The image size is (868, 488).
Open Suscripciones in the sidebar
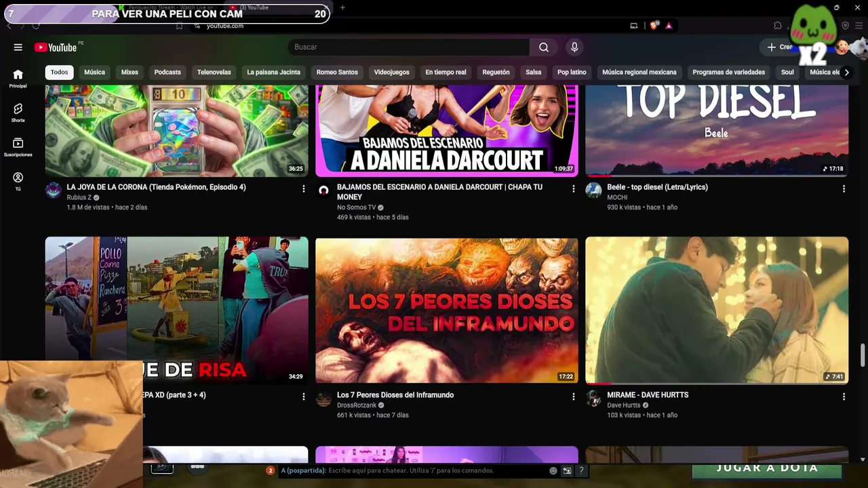coord(18,147)
